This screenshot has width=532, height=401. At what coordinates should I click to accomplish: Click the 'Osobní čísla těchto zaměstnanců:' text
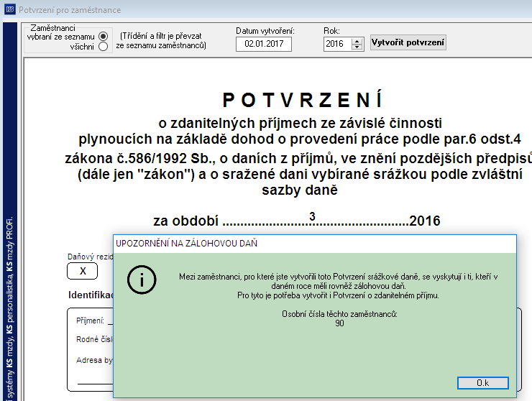coord(339,314)
